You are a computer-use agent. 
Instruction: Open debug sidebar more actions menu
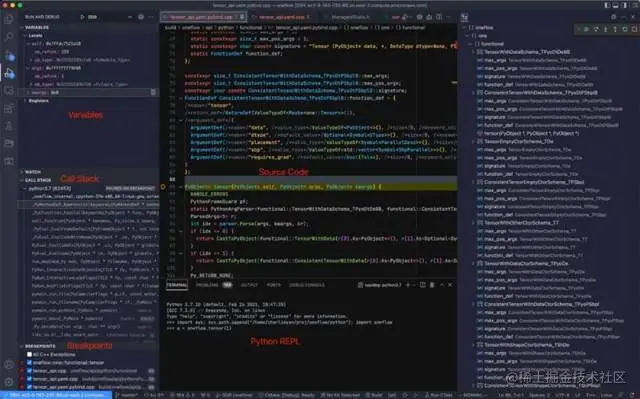point(151,17)
